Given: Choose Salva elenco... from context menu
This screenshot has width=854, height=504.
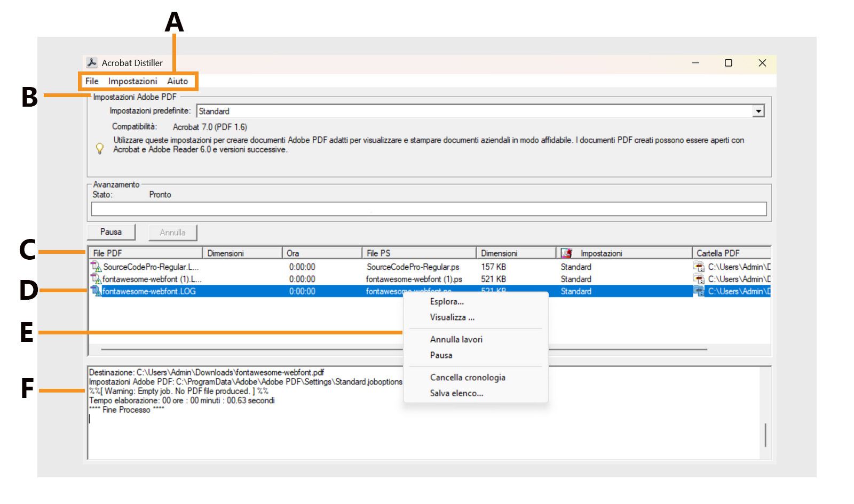Looking at the screenshot, I should point(456,394).
